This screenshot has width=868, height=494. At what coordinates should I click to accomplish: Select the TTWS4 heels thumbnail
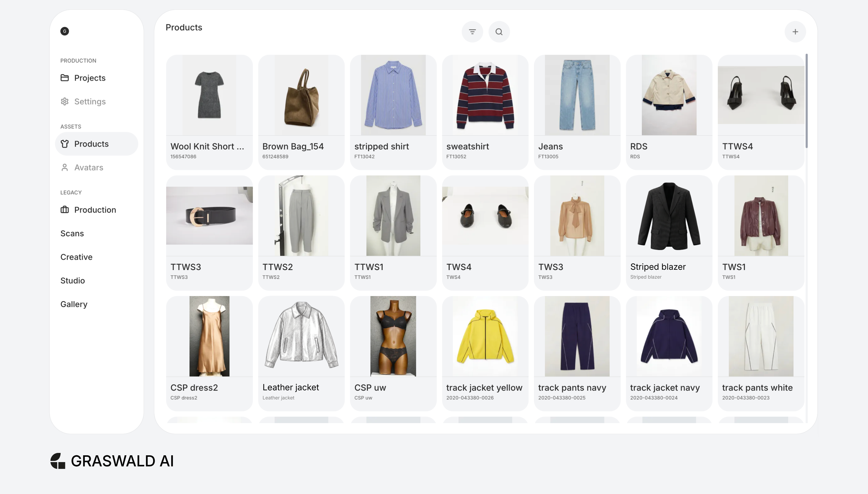(x=761, y=95)
